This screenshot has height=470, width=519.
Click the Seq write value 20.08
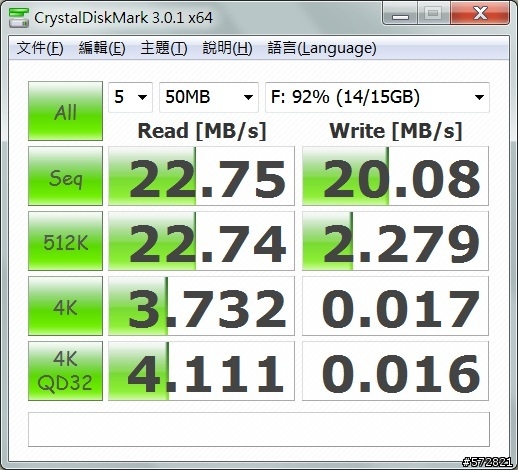395,176
